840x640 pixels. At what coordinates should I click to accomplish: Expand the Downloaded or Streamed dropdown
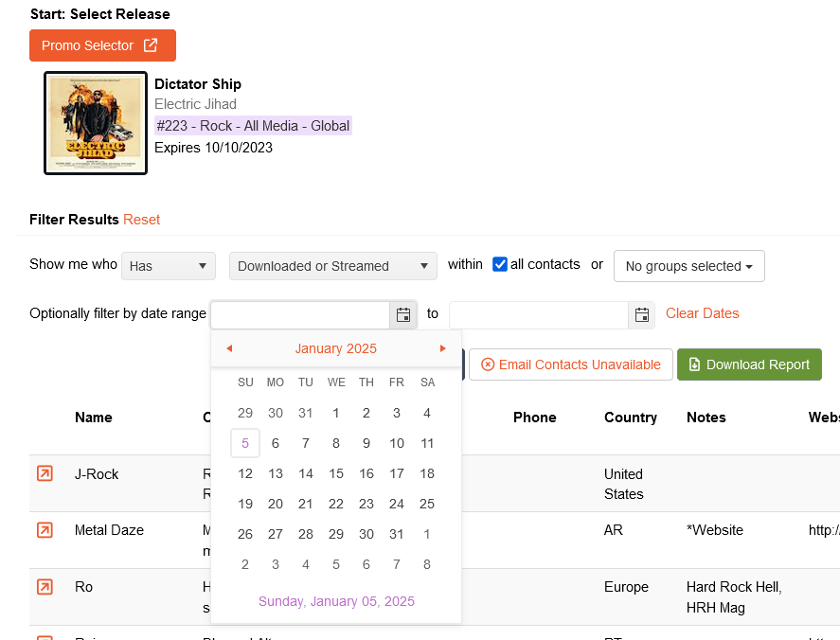click(332, 266)
